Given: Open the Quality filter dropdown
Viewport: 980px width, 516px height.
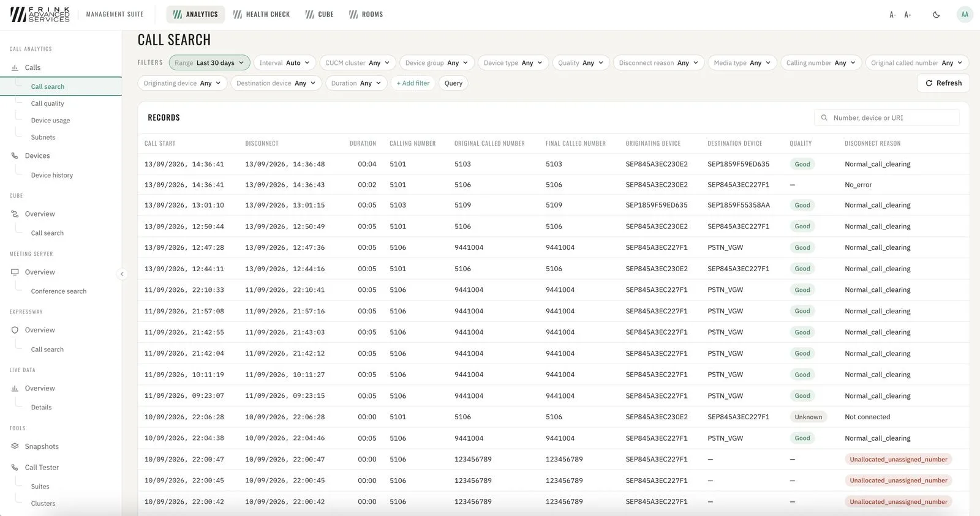Looking at the screenshot, I should 581,62.
